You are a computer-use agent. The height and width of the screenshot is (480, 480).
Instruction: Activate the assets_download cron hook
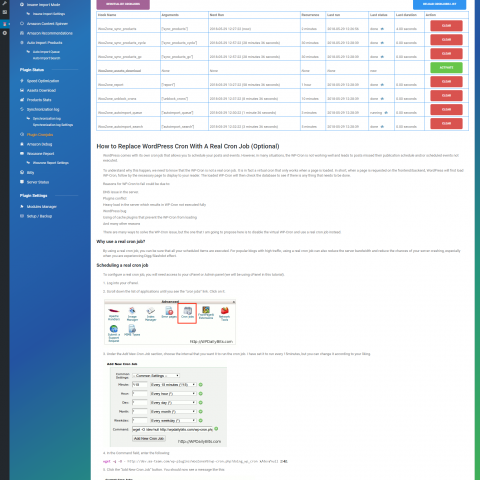click(446, 68)
